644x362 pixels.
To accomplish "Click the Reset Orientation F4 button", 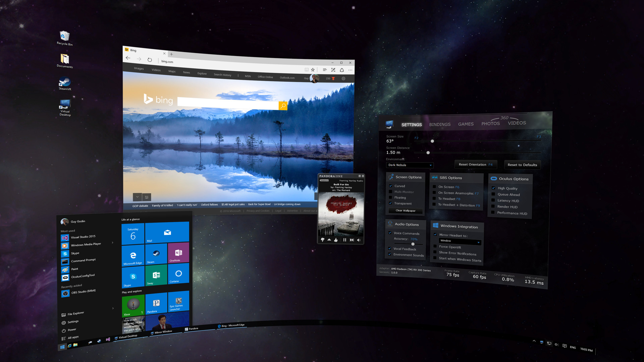I will 476,165.
